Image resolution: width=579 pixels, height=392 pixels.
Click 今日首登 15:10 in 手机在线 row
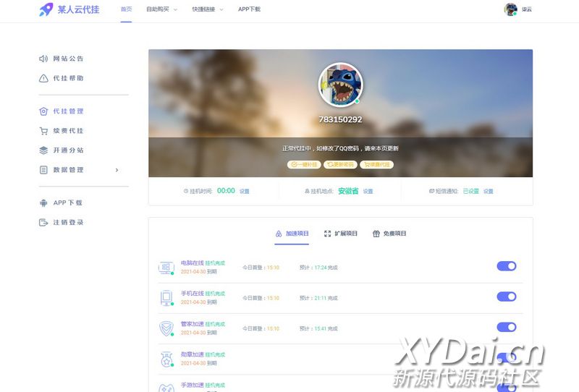click(261, 298)
